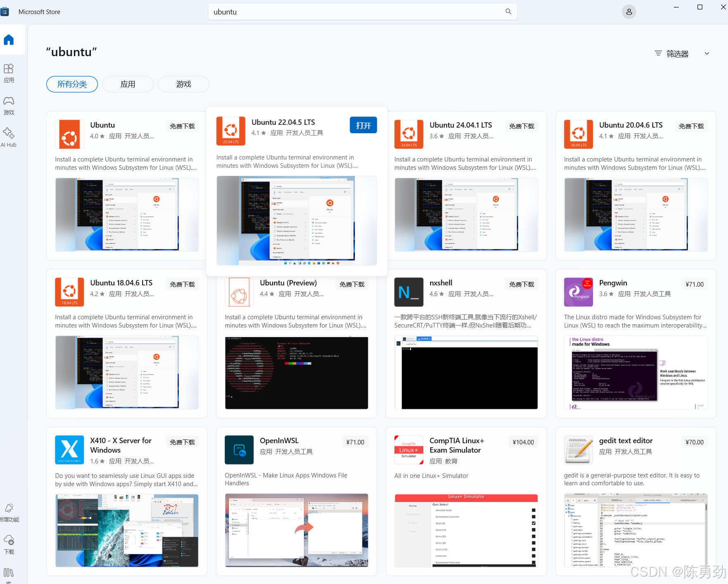Go to the Home page in sidebar
Viewport: 728px width, 584px height.
pyautogui.click(x=9, y=40)
